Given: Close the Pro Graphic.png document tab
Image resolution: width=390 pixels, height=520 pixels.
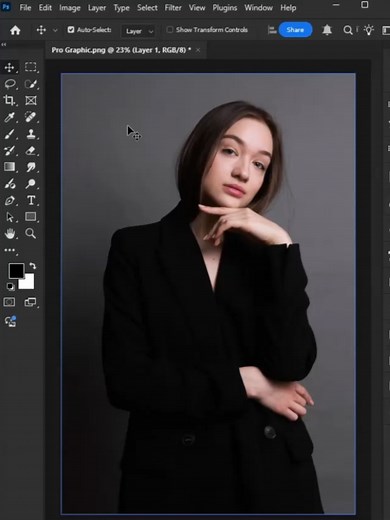Looking at the screenshot, I should click(x=198, y=50).
